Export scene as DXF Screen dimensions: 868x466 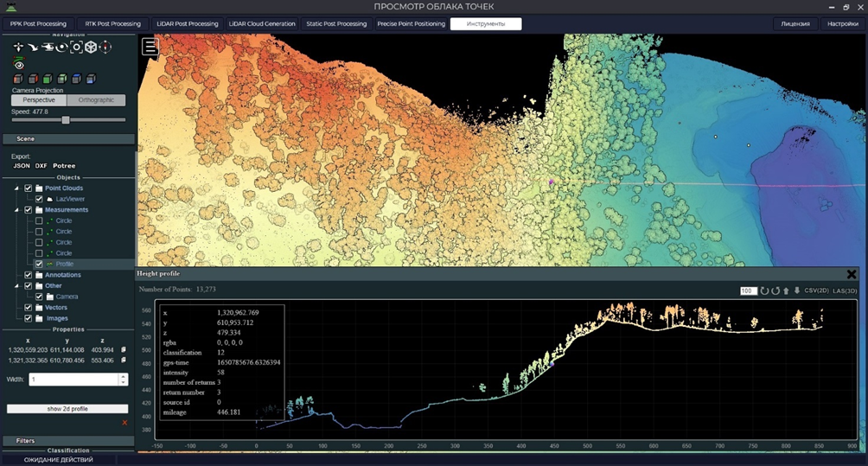41,166
